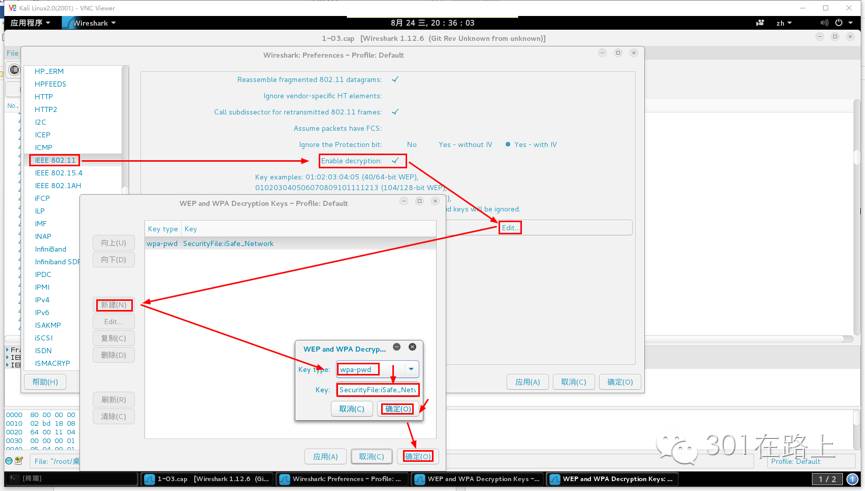
Task: Select iFCP in the protocol list
Action: tap(42, 198)
